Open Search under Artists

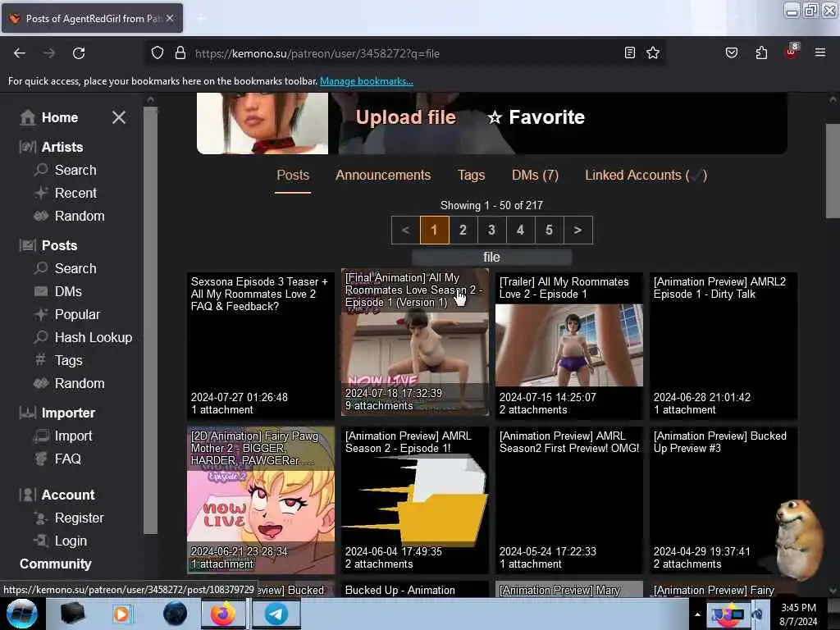pos(66,170)
